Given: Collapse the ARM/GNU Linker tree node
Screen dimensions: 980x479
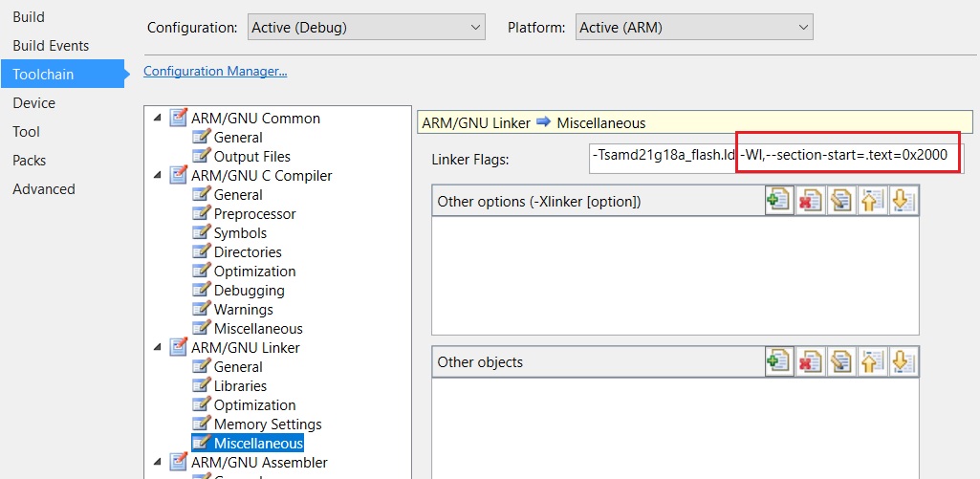Looking at the screenshot, I should [156, 347].
